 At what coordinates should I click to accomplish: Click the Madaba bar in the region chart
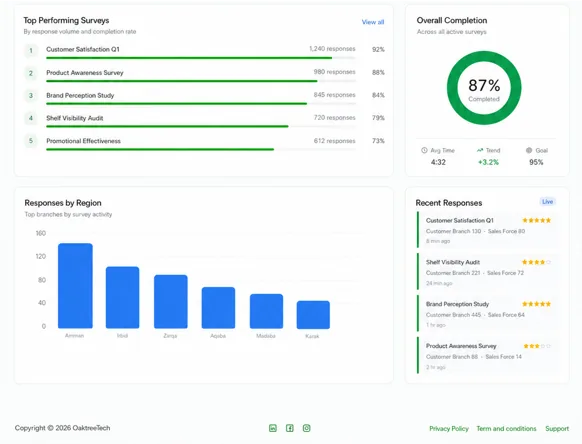266,311
